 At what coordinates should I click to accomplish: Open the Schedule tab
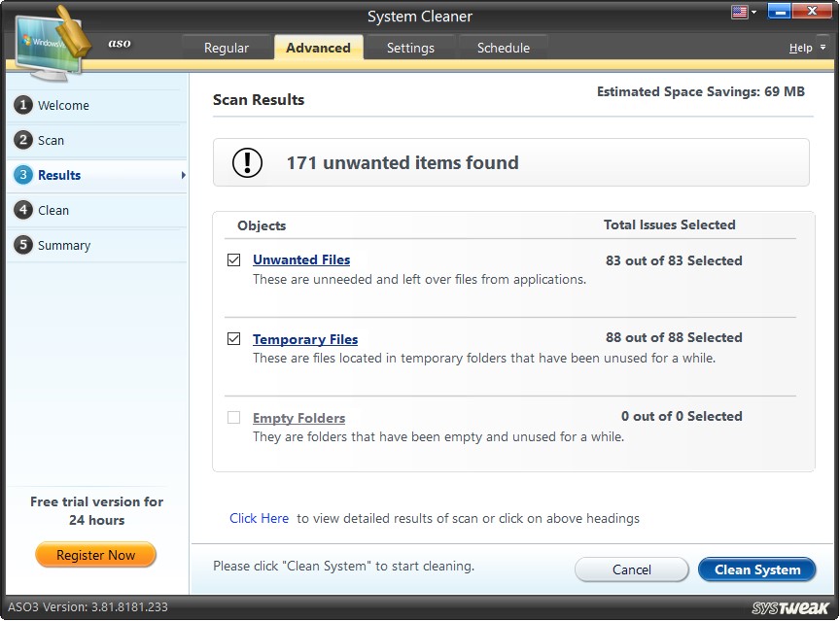503,47
